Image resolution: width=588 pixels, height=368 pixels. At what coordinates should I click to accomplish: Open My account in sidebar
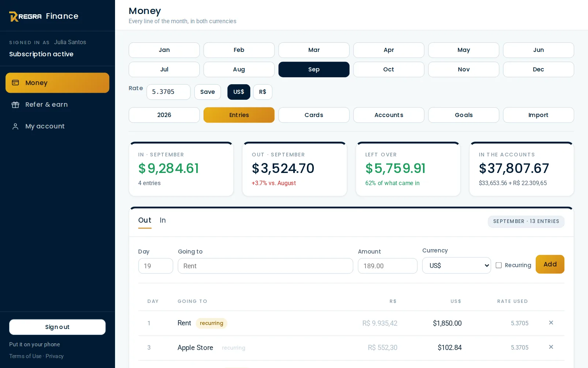tap(57, 126)
